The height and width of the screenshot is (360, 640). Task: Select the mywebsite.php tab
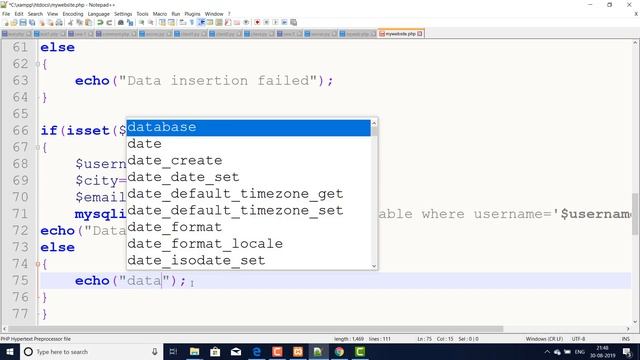(401, 34)
